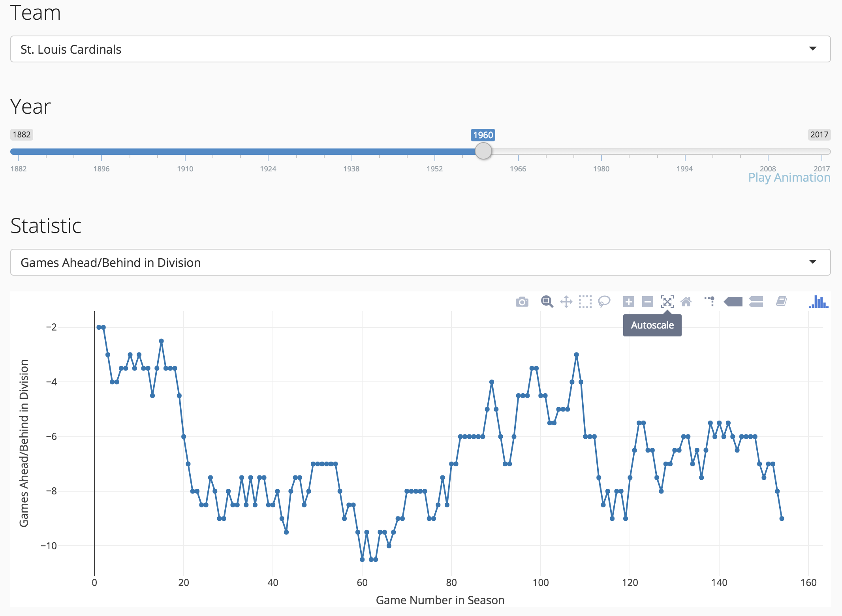Show closest data on hover icon
The width and height of the screenshot is (842, 616).
click(733, 302)
